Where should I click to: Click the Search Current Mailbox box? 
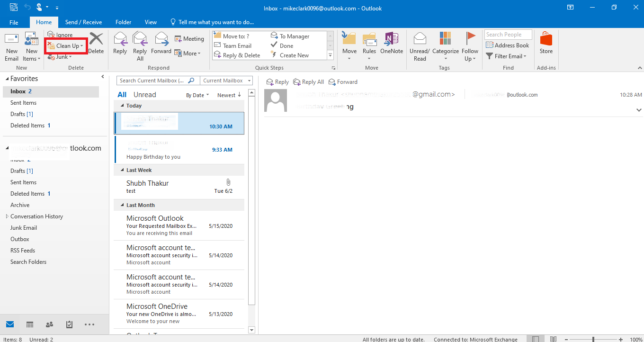(x=158, y=81)
